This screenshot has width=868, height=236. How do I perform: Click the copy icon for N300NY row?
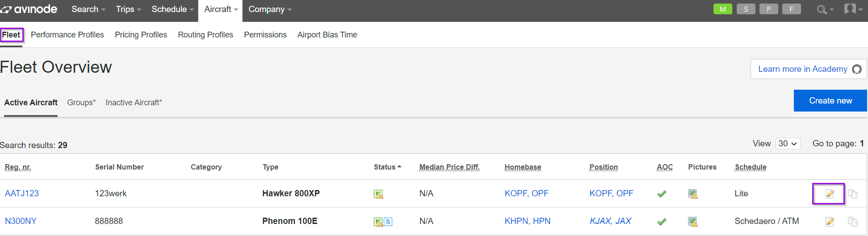tap(852, 221)
